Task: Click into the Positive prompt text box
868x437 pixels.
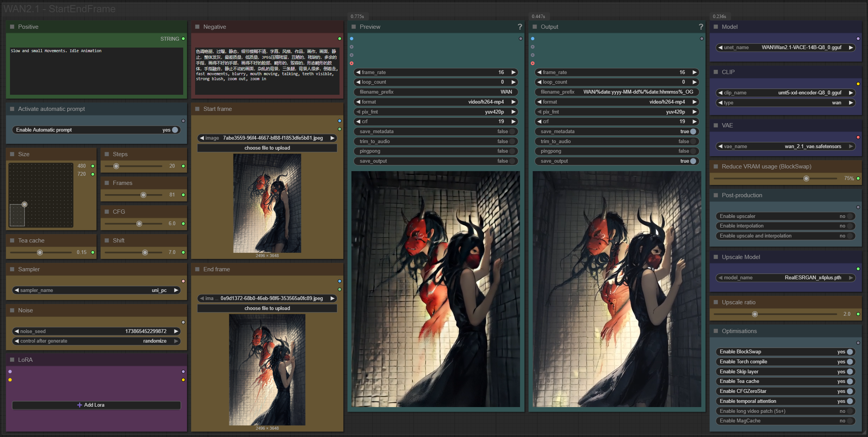Action: [x=96, y=71]
